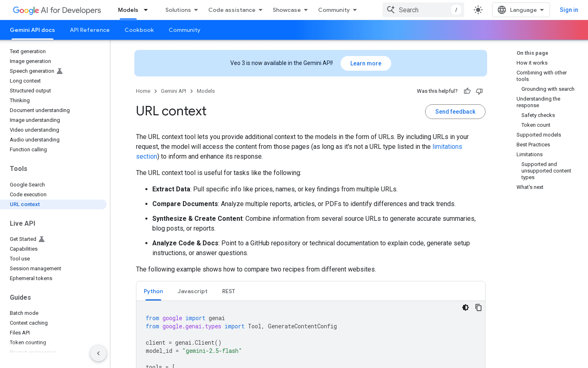The image size is (588, 368).
Task: Open the Cookbook tab
Action: [139, 30]
